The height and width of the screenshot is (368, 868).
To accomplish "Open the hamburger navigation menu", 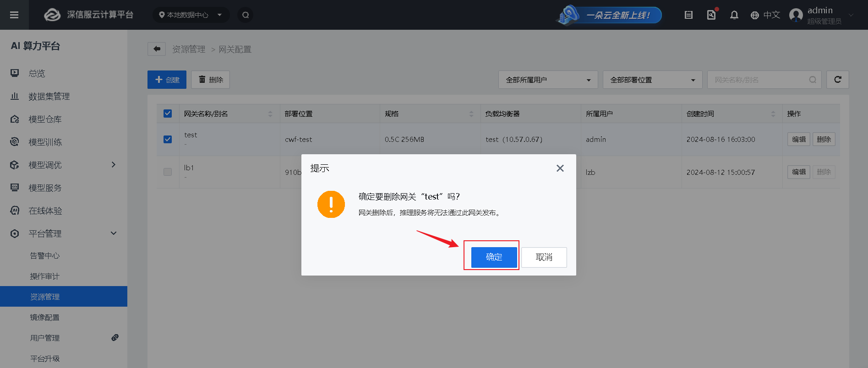I will click(14, 15).
